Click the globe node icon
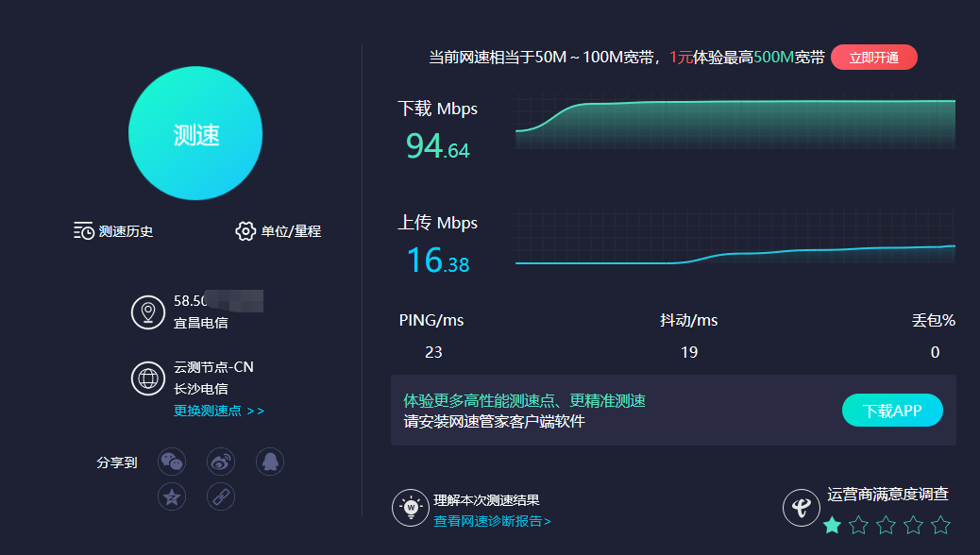The width and height of the screenshot is (980, 555). [148, 378]
